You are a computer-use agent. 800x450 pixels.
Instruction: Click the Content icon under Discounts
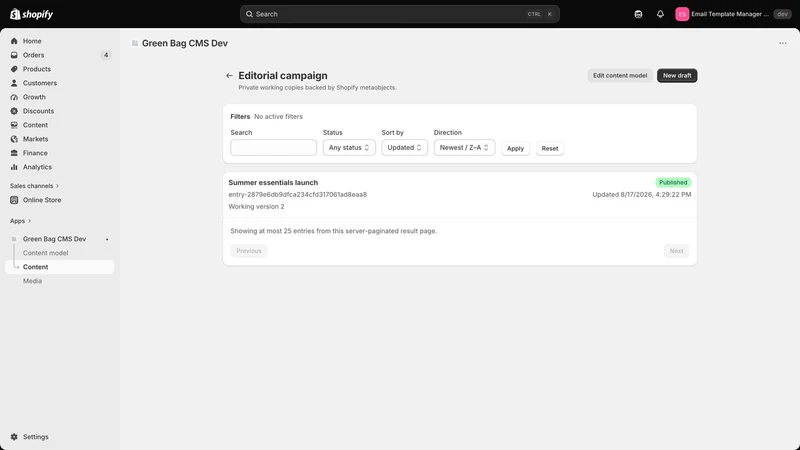[x=14, y=125]
